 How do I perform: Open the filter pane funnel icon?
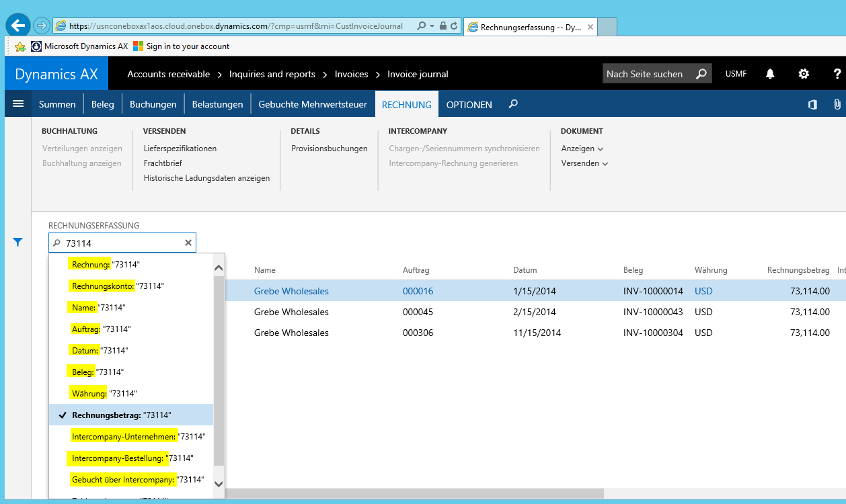coord(18,243)
